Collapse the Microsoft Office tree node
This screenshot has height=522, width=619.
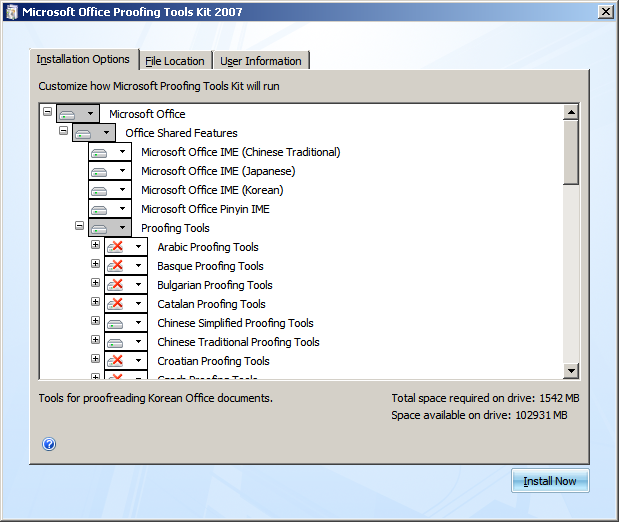click(47, 111)
